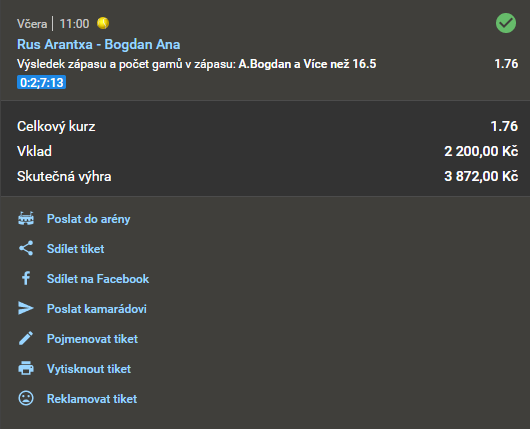Viewport: 530px width, 429px height.
Task: File a complaint with Reklamovat tiket
Action: point(92,399)
